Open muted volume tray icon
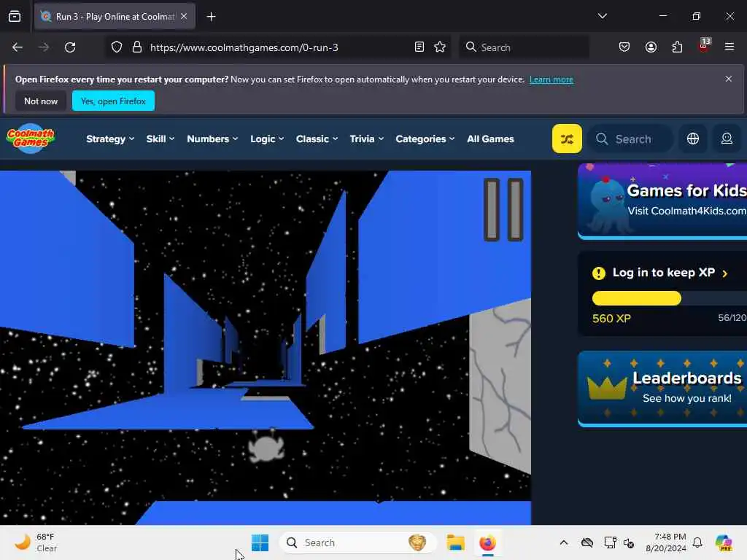 pos(629,543)
